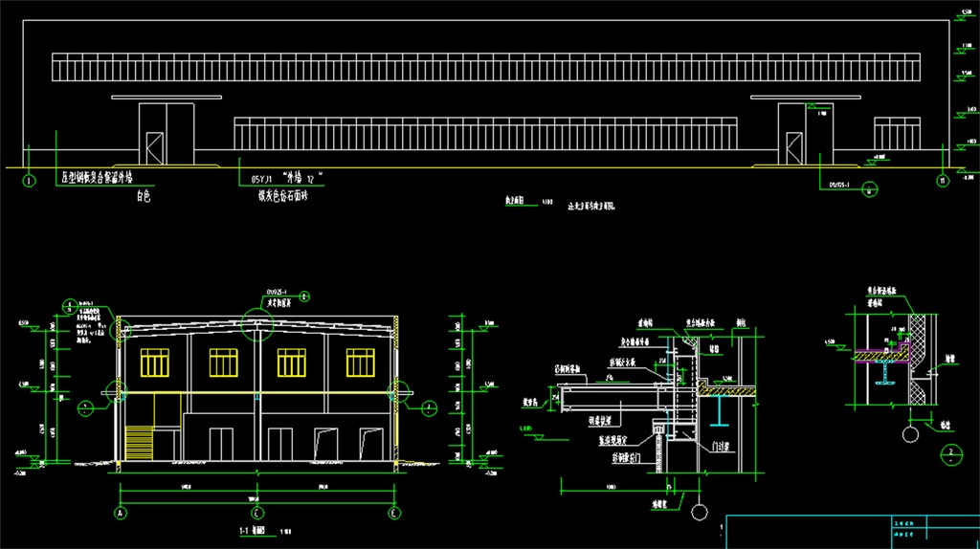980x549 pixels.
Task: Select axis bubble A below section drawing
Action: pyautogui.click(x=121, y=513)
